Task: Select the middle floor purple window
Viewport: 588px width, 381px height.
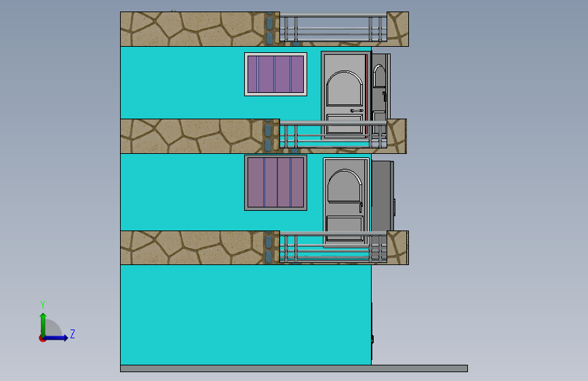Action: [x=275, y=182]
